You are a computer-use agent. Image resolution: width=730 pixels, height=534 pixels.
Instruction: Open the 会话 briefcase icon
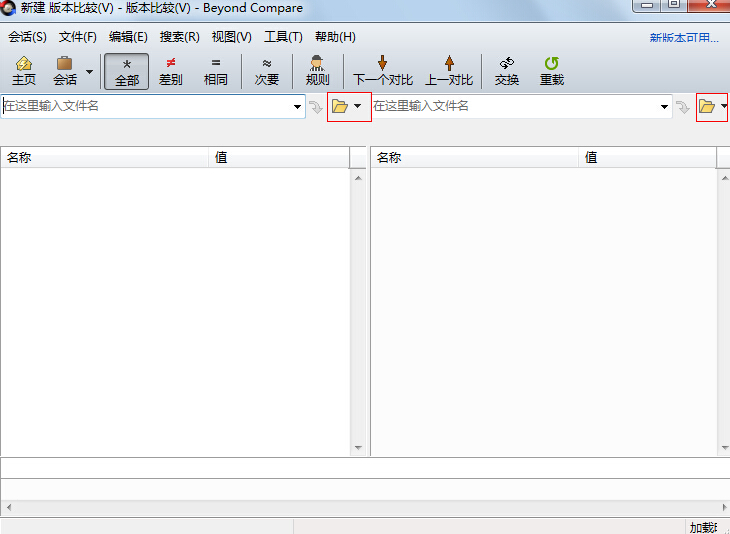65,71
